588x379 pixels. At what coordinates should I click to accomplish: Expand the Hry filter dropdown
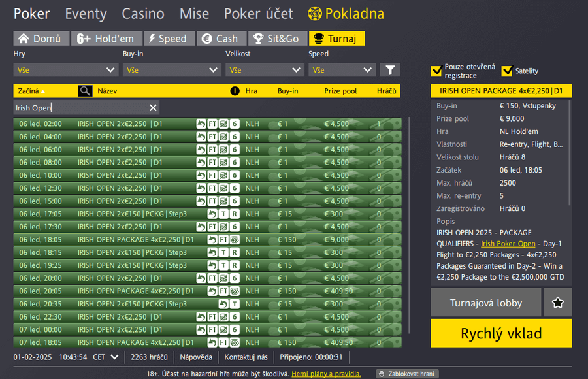coord(66,70)
